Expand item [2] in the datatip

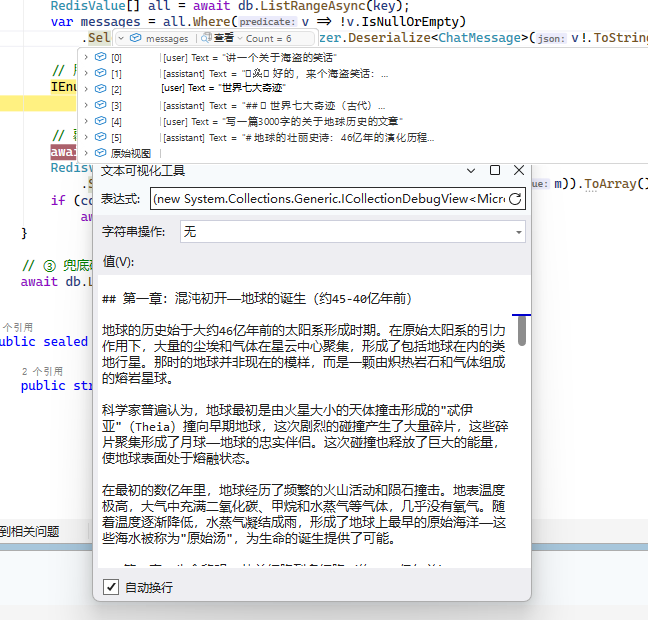pyautogui.click(x=86, y=89)
